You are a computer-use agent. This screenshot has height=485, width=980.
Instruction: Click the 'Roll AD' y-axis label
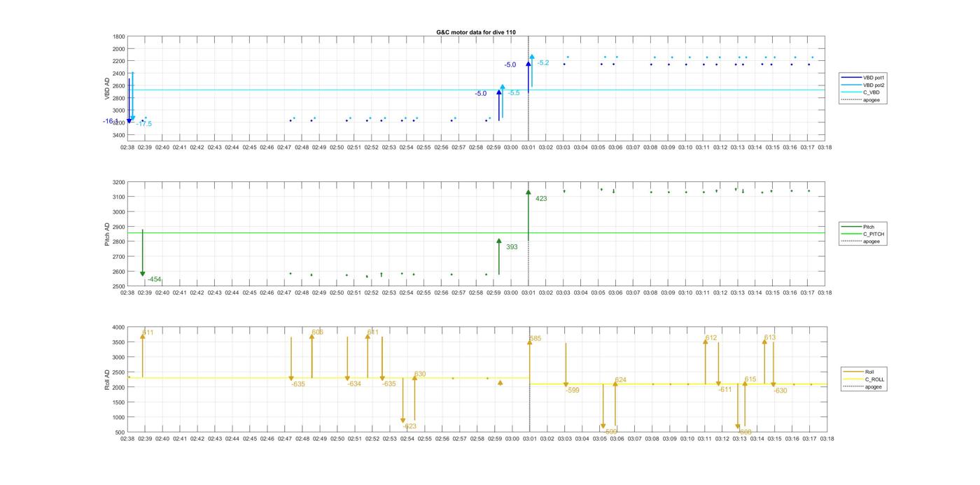(108, 379)
